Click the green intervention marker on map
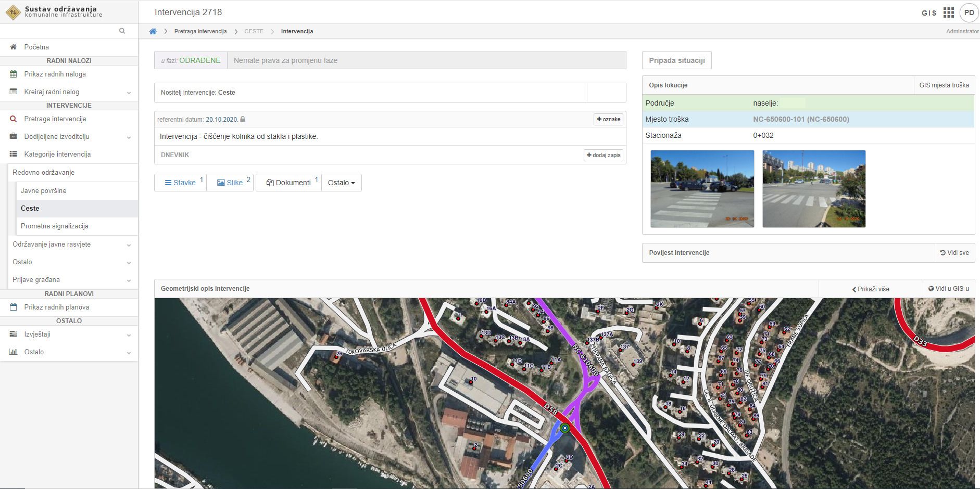Image resolution: width=980 pixels, height=489 pixels. (x=565, y=428)
